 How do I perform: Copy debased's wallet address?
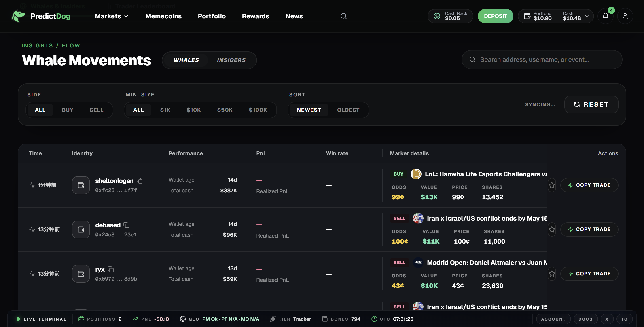pos(127,225)
